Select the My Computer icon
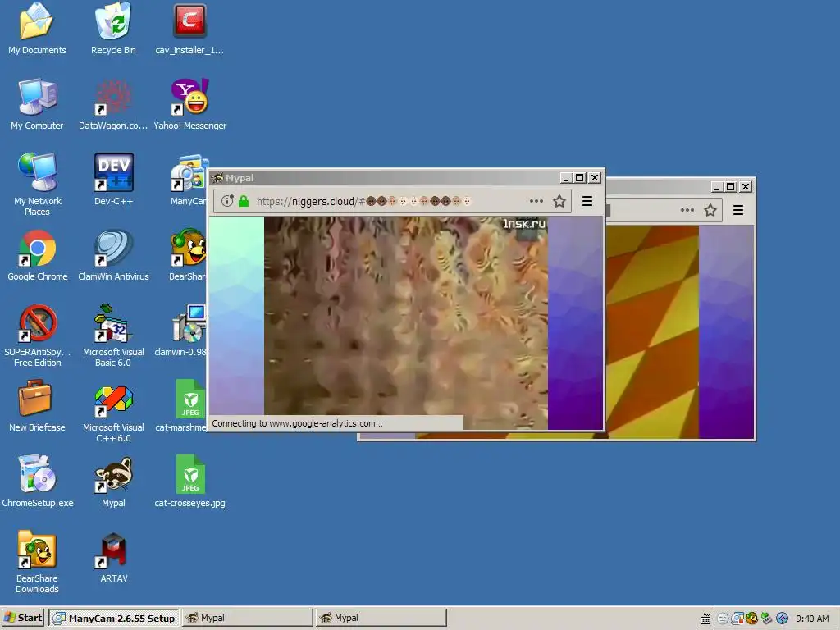 coord(37,104)
